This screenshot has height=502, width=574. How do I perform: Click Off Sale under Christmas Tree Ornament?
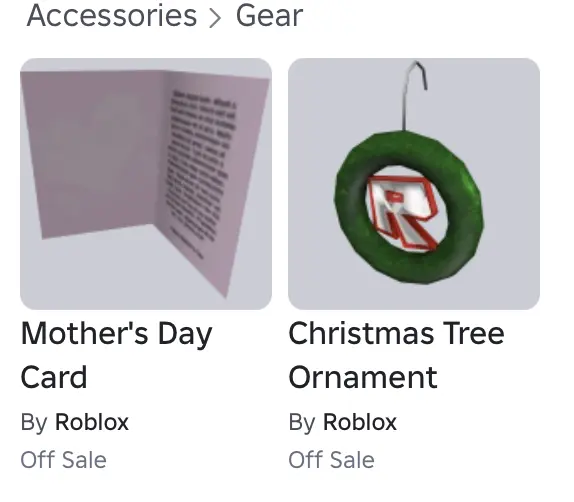[331, 460]
